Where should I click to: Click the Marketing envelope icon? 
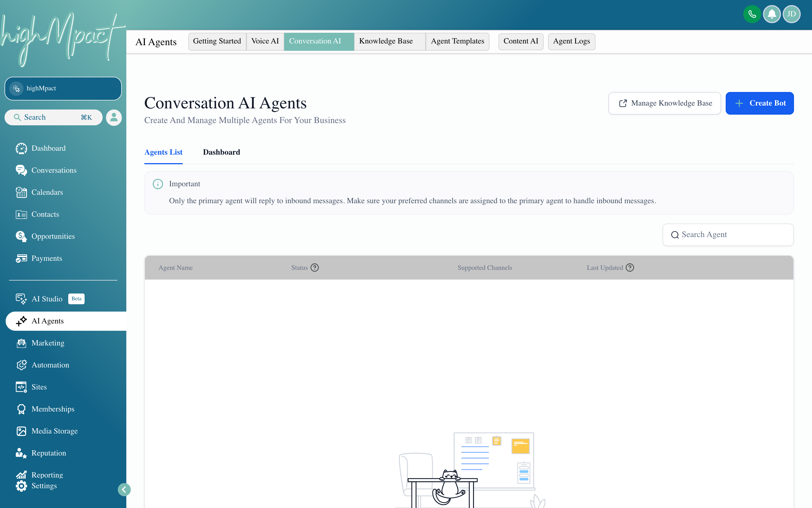coord(21,343)
